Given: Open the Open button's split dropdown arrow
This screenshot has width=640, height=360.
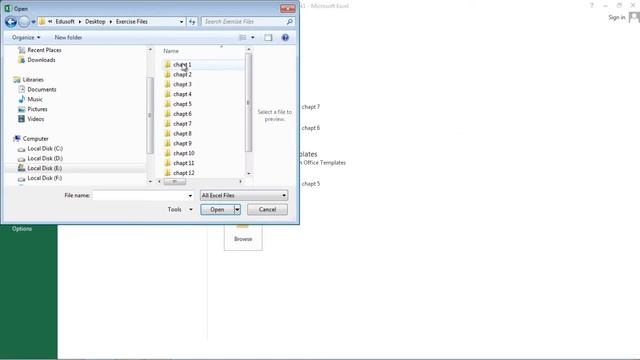Looking at the screenshot, I should coord(237,209).
